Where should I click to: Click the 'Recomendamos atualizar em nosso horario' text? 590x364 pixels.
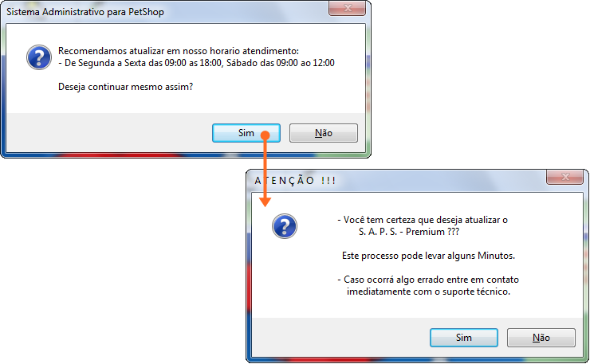(179, 51)
